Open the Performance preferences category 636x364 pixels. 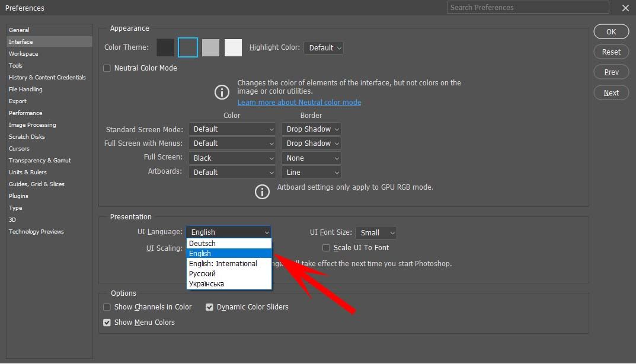pos(49,113)
